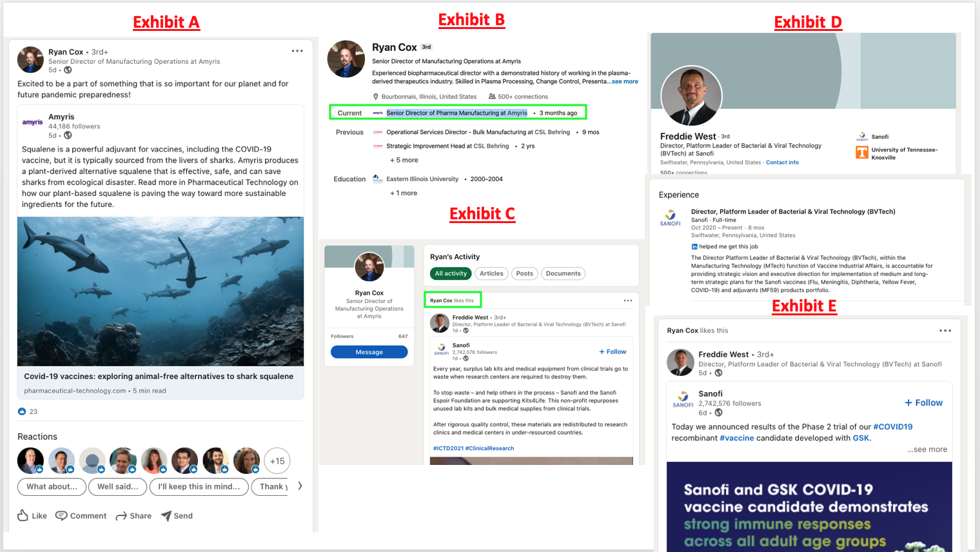Select the Posts filter pill
Viewport: 980px width, 552px height.
tap(525, 273)
